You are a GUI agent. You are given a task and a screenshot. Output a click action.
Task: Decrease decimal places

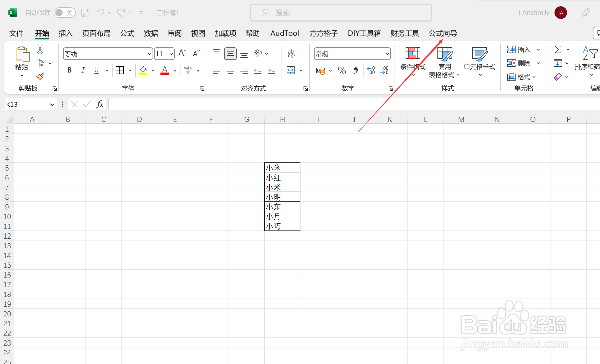point(384,70)
